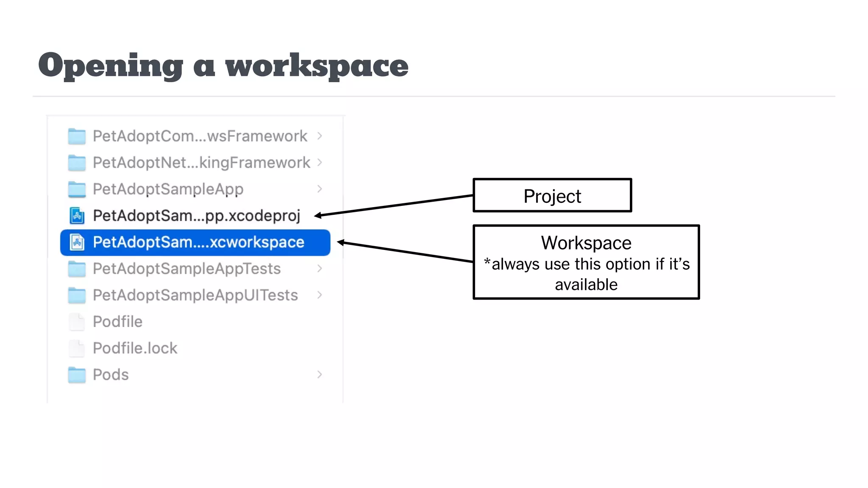Select PetAdoptSam....xcworkspace file name
Image resolution: width=868 pixels, height=488 pixels.
coord(199,242)
